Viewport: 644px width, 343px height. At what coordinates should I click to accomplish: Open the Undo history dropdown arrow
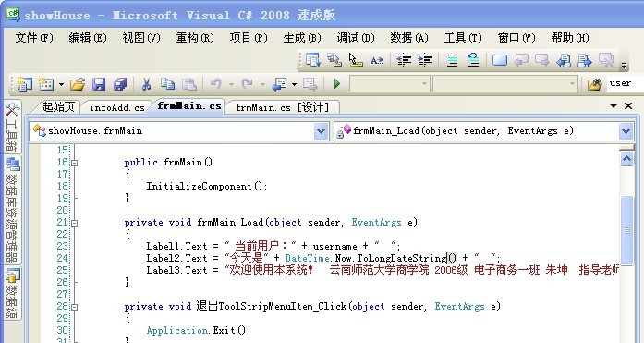pyautogui.click(x=231, y=85)
